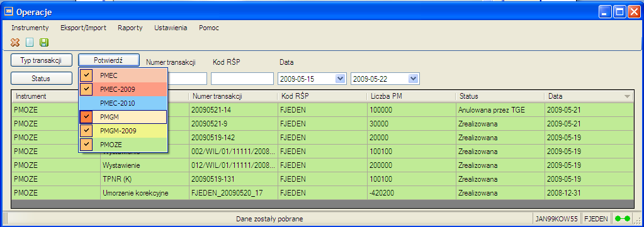Click the green floppy disk save icon
644x227 pixels.
44,42
